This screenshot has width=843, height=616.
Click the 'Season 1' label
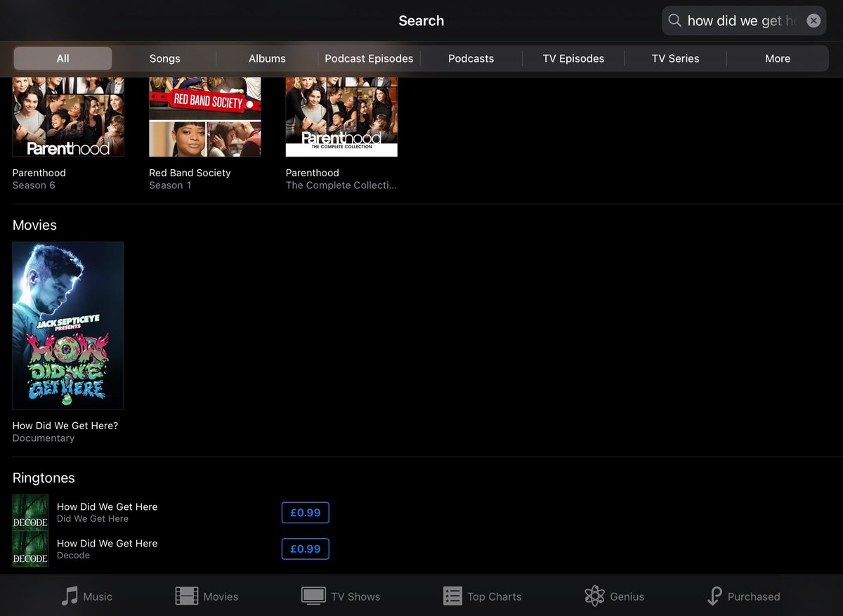pyautogui.click(x=170, y=185)
